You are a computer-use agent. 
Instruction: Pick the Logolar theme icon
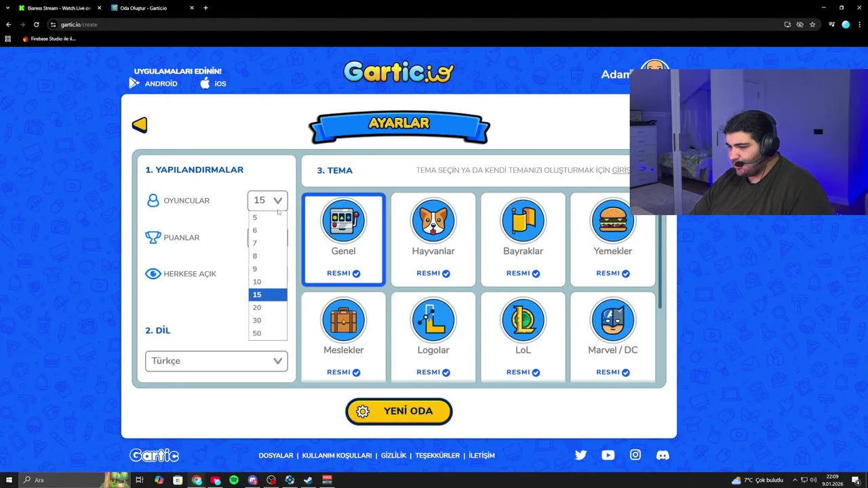tap(433, 319)
